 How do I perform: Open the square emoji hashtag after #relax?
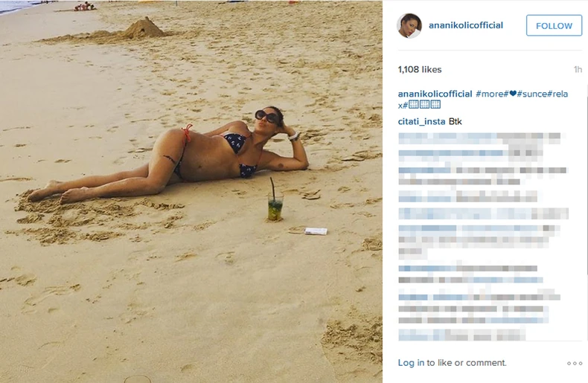pyautogui.click(x=422, y=105)
